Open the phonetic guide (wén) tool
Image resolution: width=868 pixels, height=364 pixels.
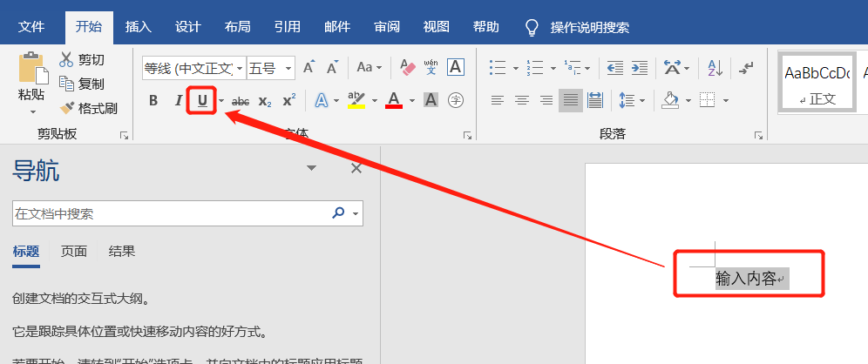tap(431, 68)
